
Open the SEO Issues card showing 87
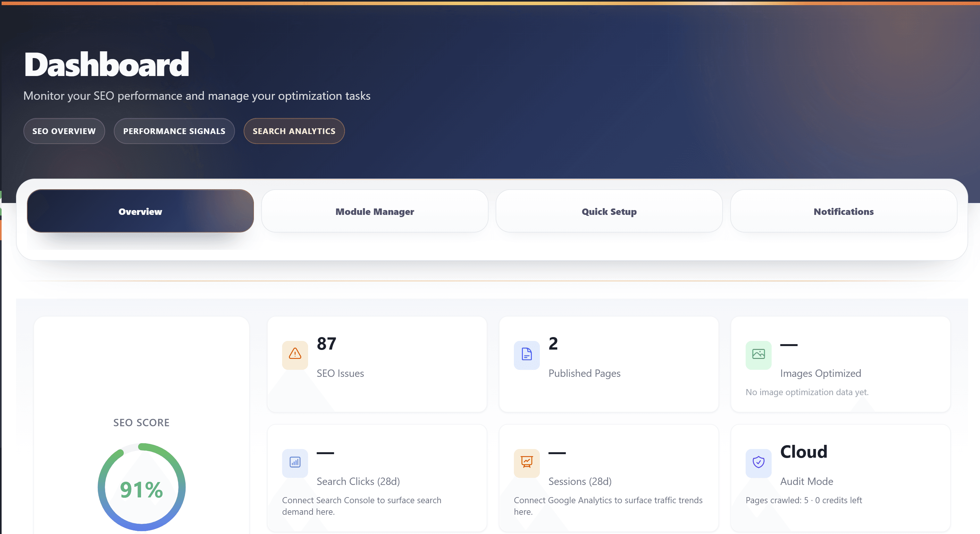click(326, 344)
